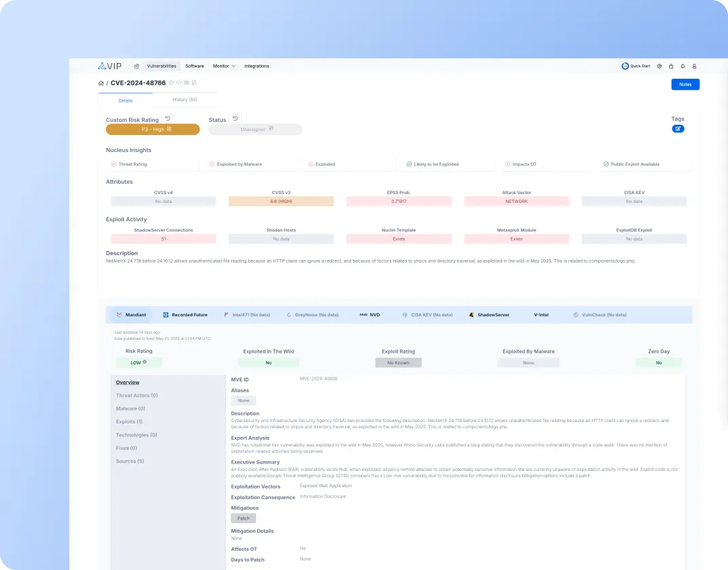The image size is (728, 570).
Task: Open Fixes (0) in sidebar
Action: tap(126, 448)
